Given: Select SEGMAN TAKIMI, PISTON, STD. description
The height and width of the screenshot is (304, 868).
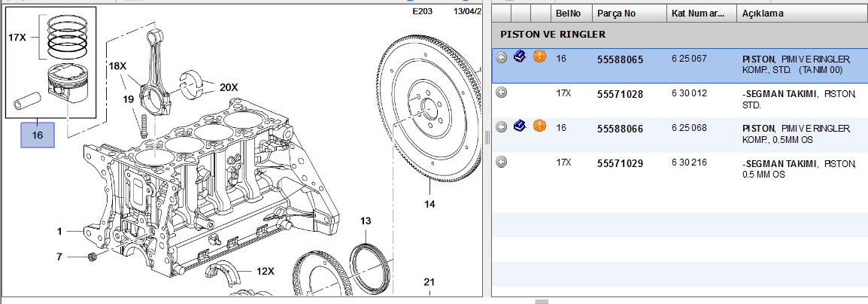Looking at the screenshot, I should (x=800, y=99).
